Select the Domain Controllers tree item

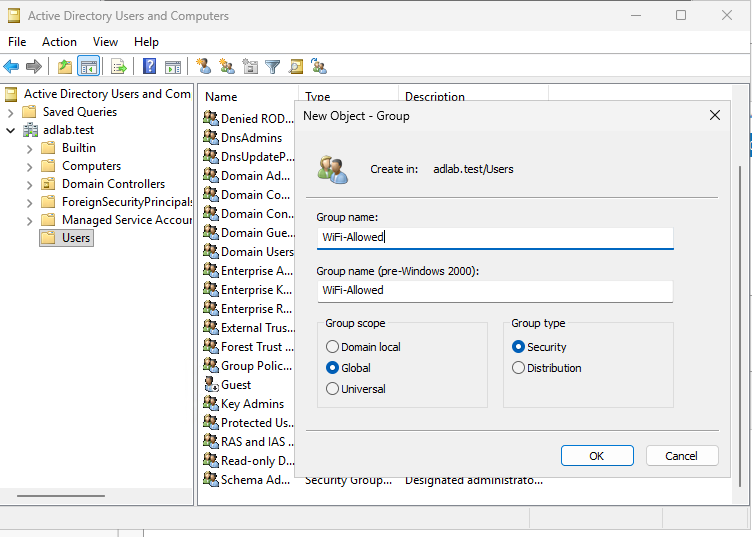(x=103, y=184)
